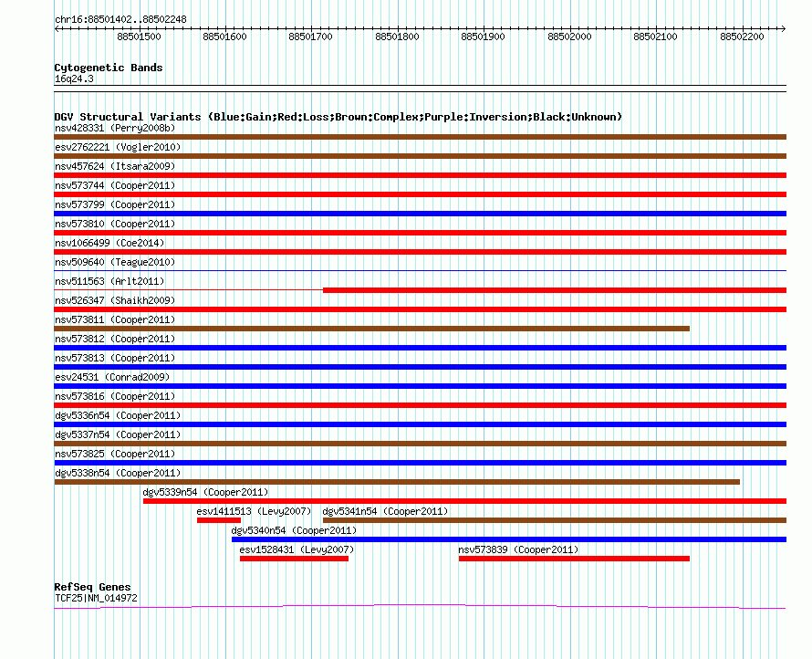Click the nsv573744 (Cooper2011) label
The image size is (812, 659).
[115, 185]
